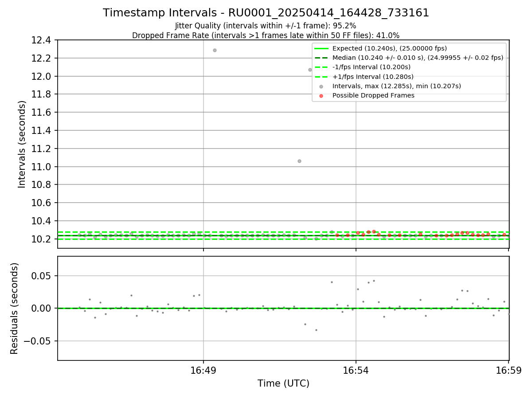Click the 10.4 y-axis tick label

[41, 221]
